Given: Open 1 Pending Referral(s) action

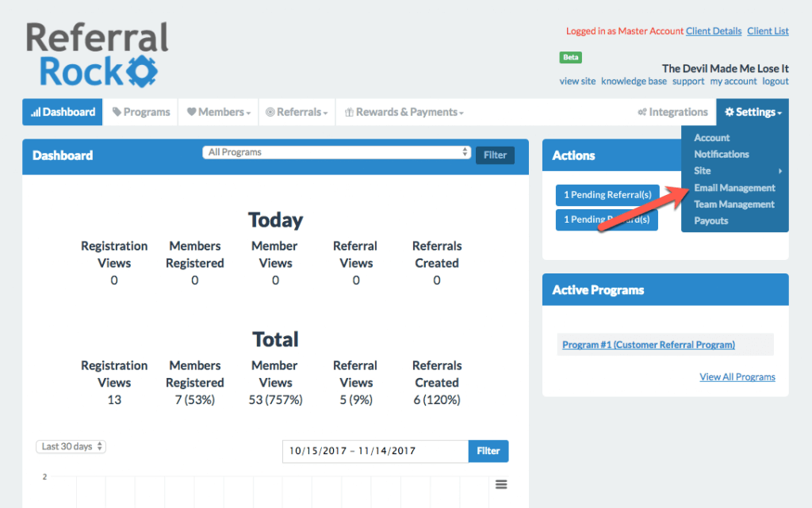Looking at the screenshot, I should (x=607, y=195).
